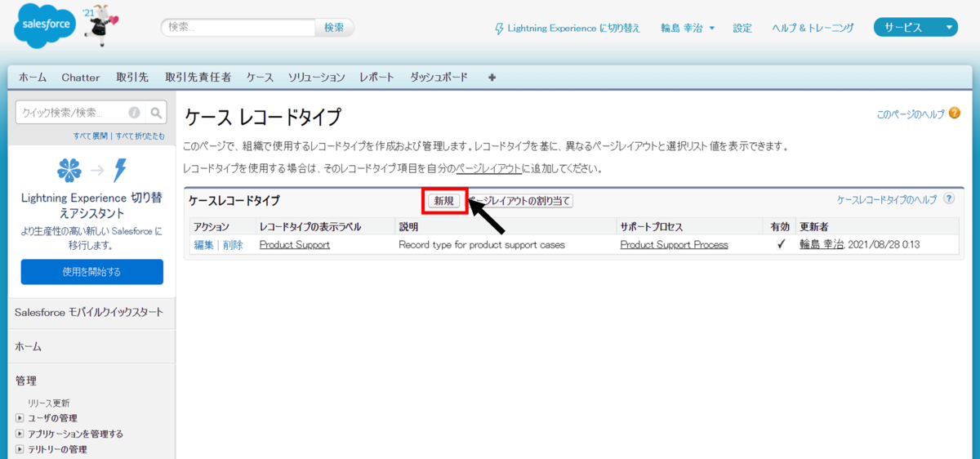
Task: Click the サポートプロセス column header
Action: [x=651, y=226]
